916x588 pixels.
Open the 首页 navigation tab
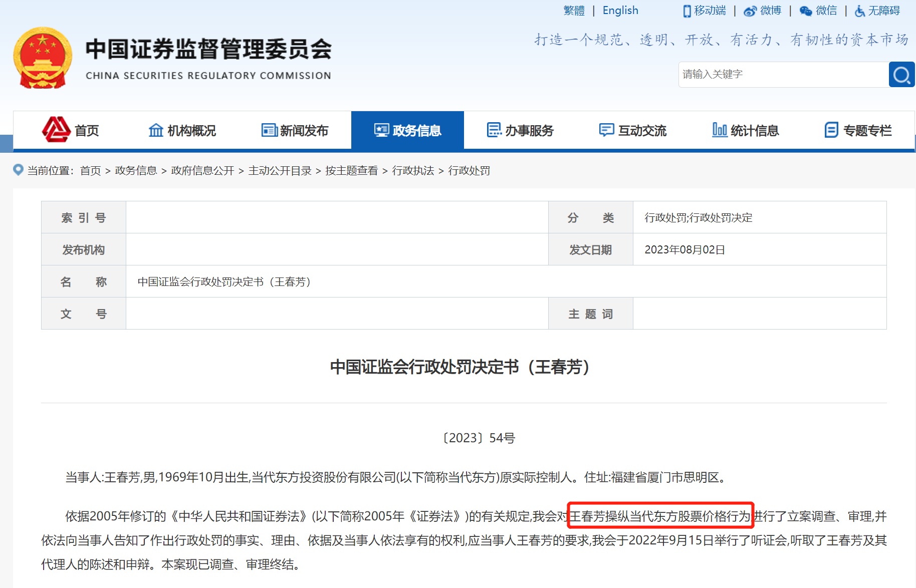(x=70, y=130)
